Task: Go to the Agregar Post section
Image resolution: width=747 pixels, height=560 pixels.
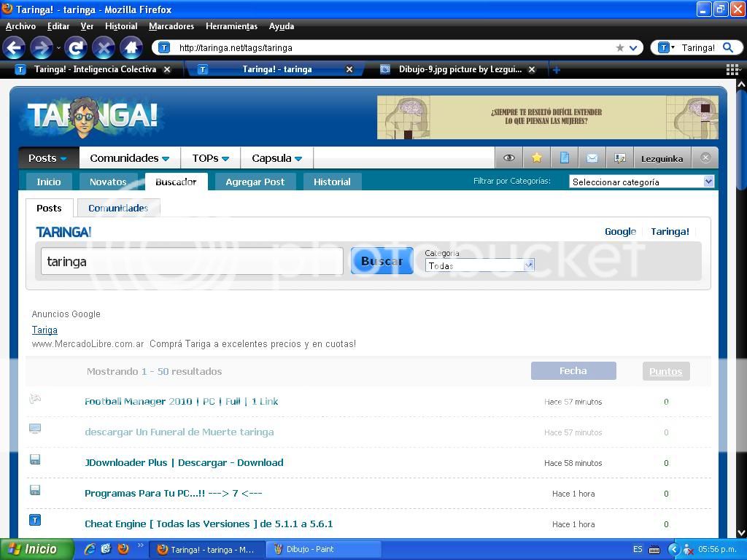Action: (255, 182)
